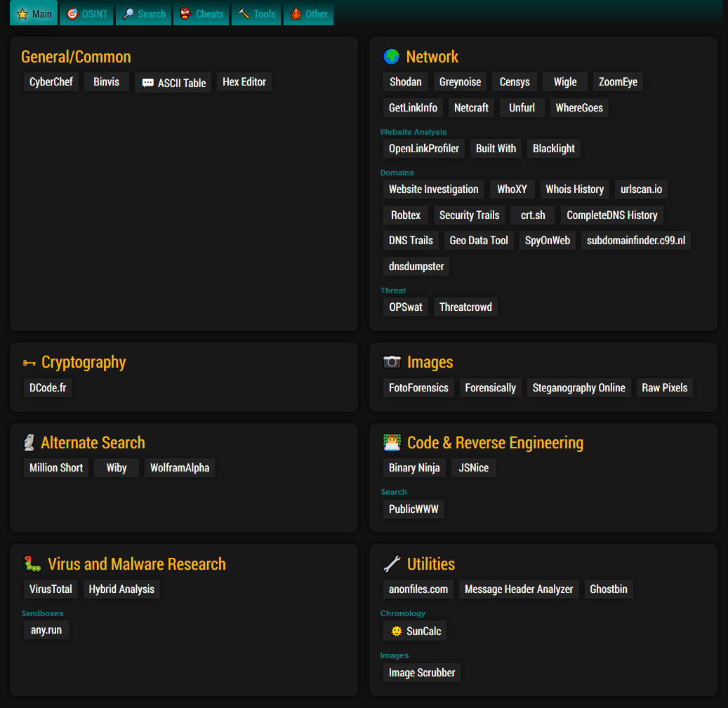Open Shodan

click(x=406, y=82)
